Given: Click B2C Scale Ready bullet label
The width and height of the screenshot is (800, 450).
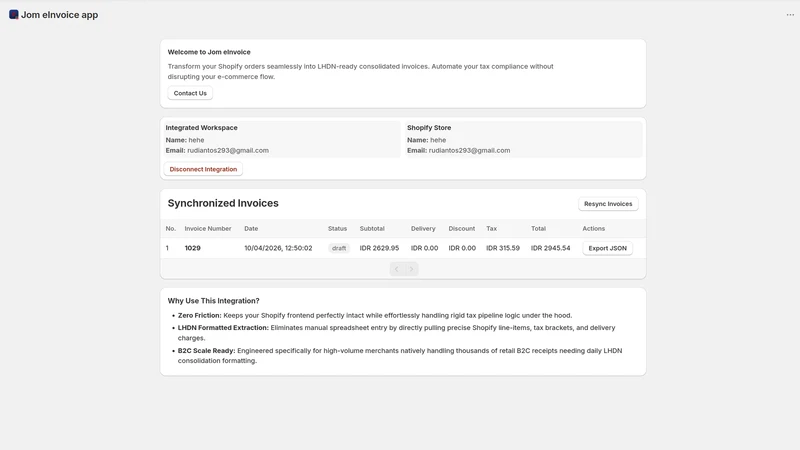Looking at the screenshot, I should [207, 351].
